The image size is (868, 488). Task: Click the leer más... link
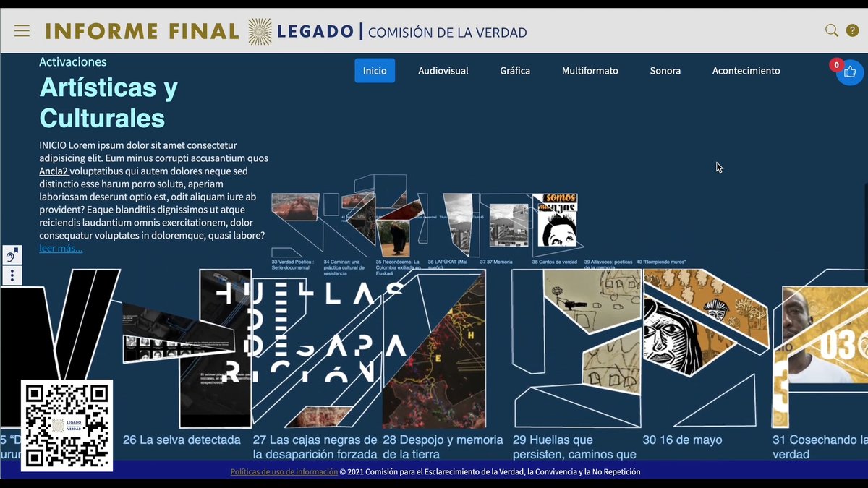coord(61,249)
